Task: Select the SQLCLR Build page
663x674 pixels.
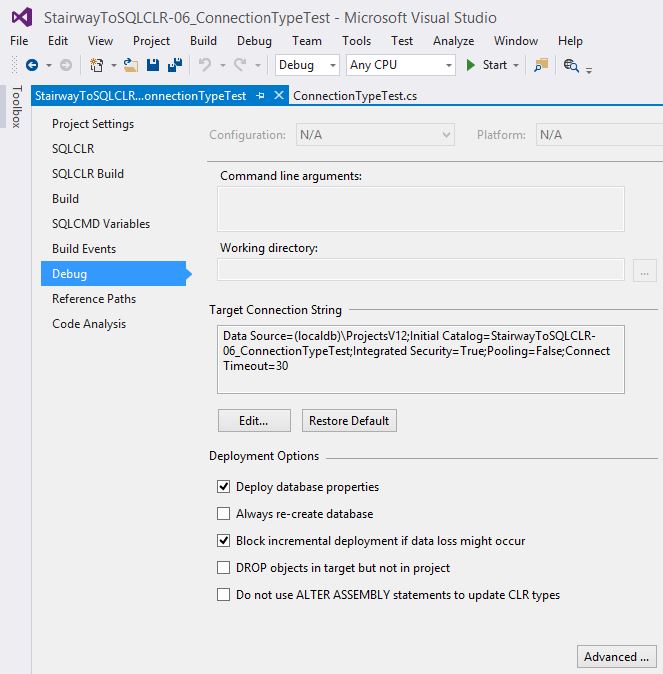Action: (x=88, y=174)
